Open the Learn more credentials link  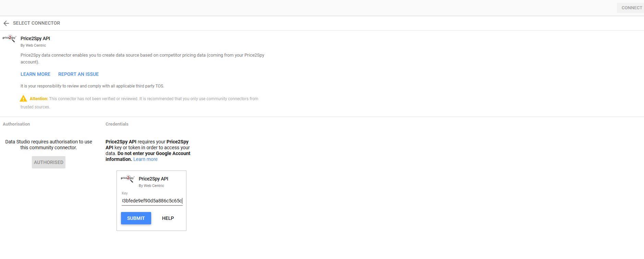(145, 159)
